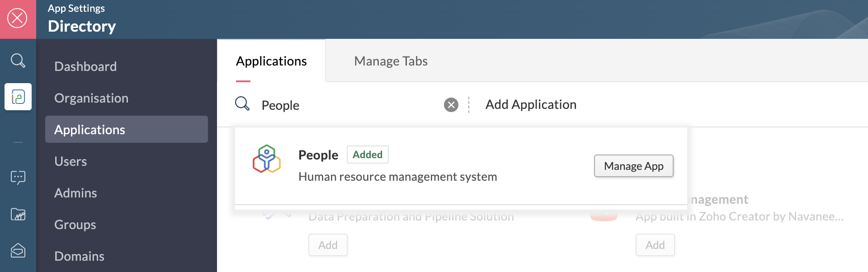This screenshot has width=868, height=272.
Task: Open the search icon in left rail
Action: (x=18, y=60)
